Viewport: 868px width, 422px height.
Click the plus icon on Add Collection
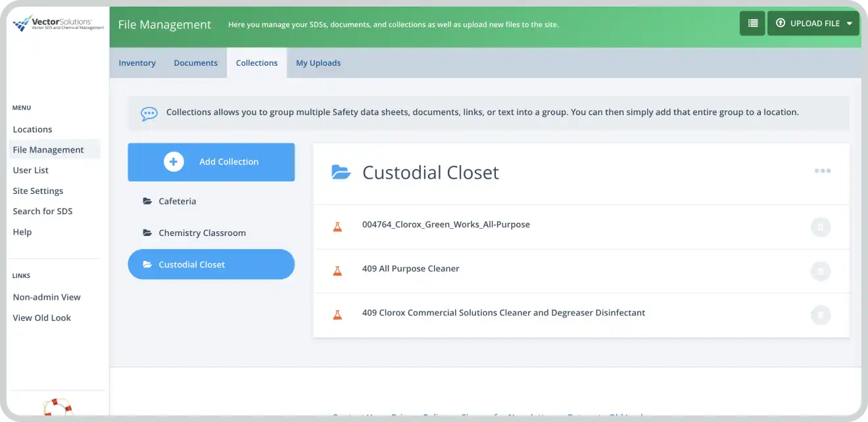pos(174,162)
